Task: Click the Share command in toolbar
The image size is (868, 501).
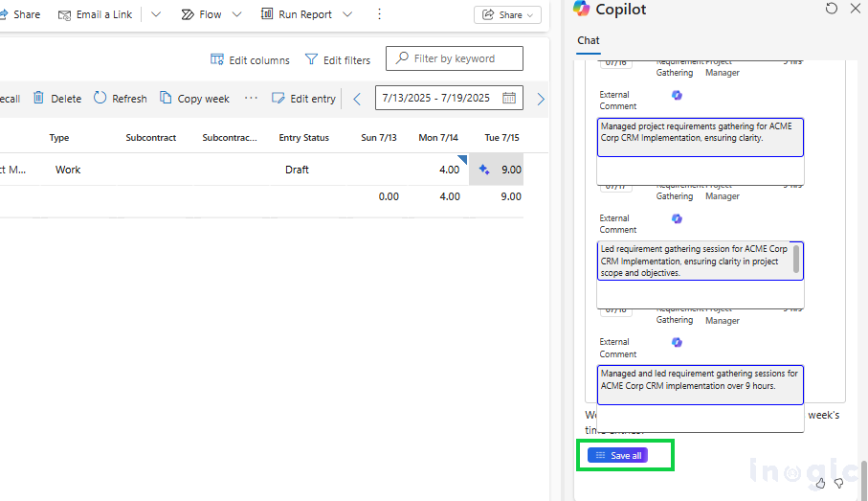Action: [20, 14]
